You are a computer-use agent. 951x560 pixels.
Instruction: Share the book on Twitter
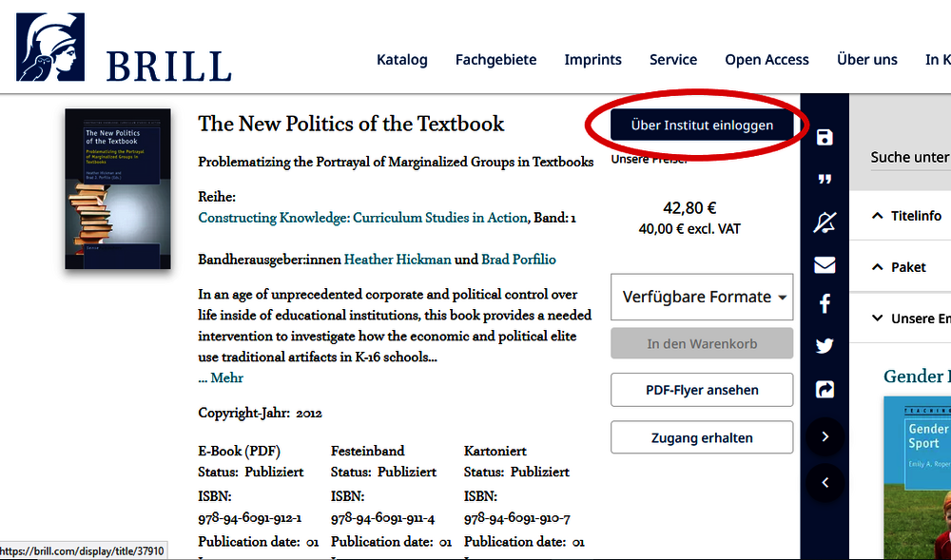(825, 346)
